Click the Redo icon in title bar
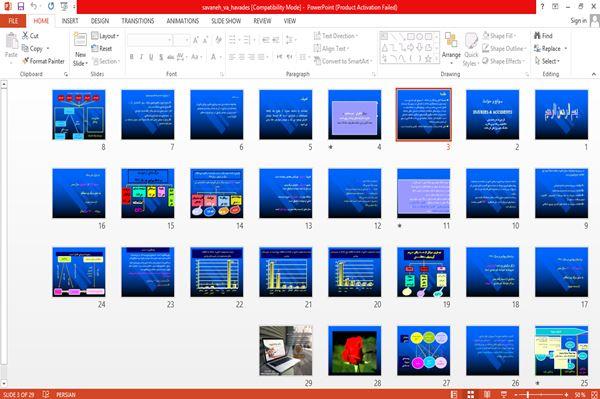Screen dimensions: 600x399 coord(51,6)
